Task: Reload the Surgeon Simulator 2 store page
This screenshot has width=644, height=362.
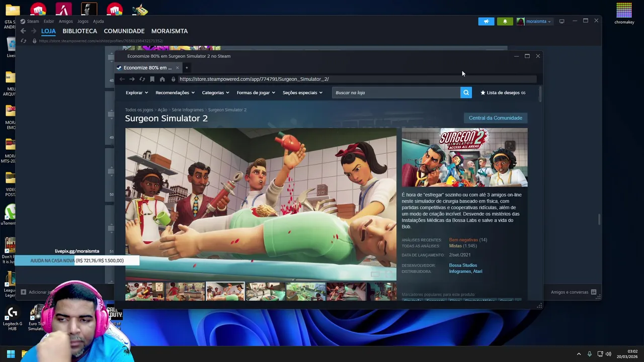Action: pos(142,79)
